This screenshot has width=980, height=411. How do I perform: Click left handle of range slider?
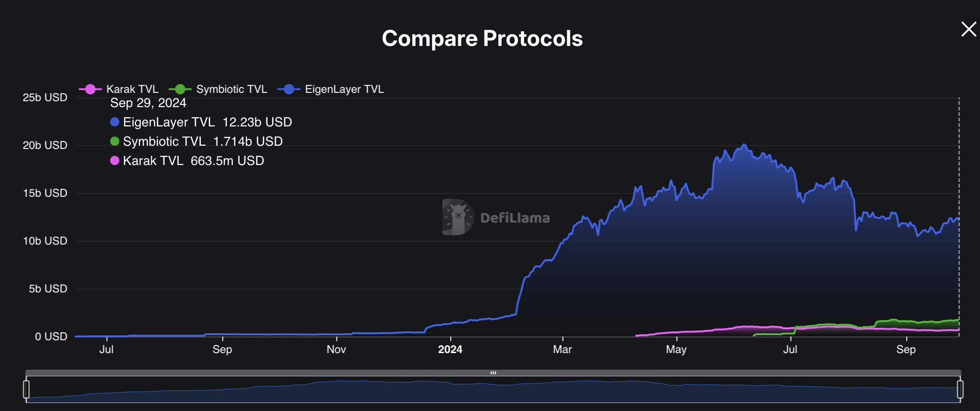coord(26,389)
